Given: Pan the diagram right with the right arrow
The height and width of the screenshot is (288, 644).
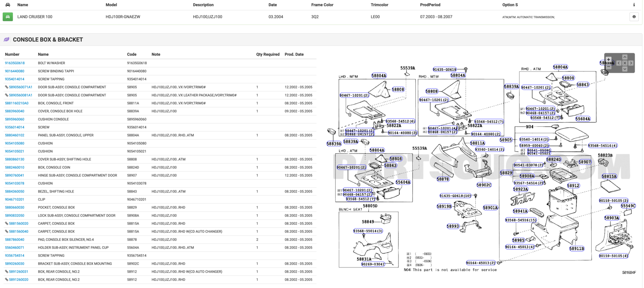Looking at the screenshot, I should (x=631, y=63).
